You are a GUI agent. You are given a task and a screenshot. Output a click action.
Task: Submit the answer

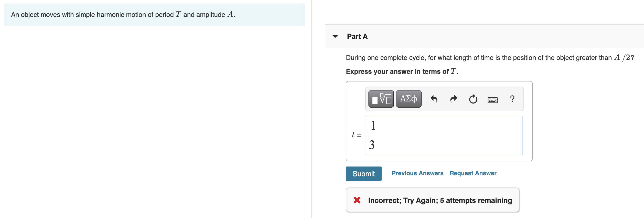coord(363,174)
